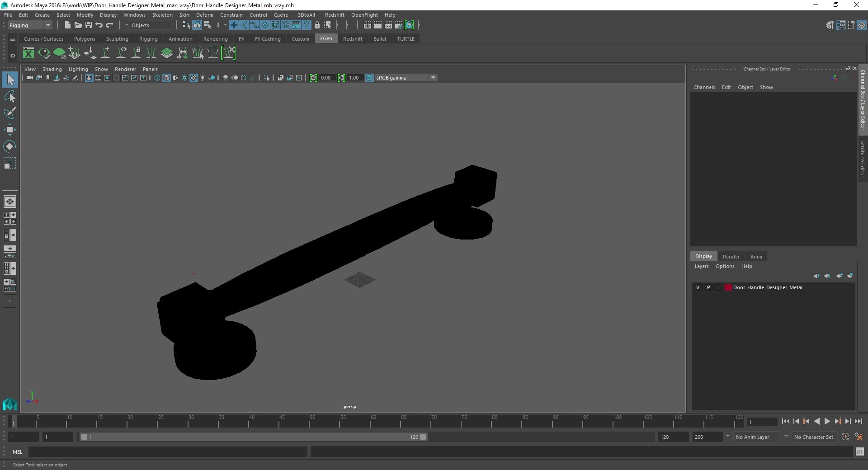Toggle the selection lock icon
The image size is (868, 470).
click(317, 25)
